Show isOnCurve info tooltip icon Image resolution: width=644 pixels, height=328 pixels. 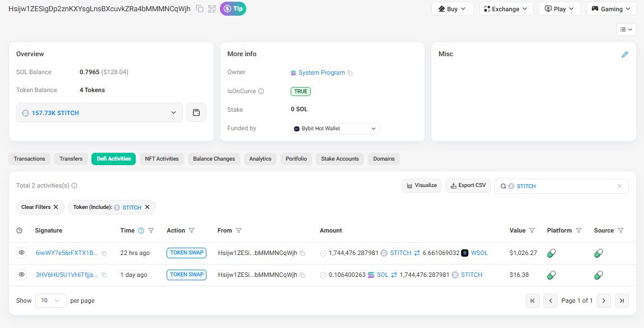pos(261,91)
